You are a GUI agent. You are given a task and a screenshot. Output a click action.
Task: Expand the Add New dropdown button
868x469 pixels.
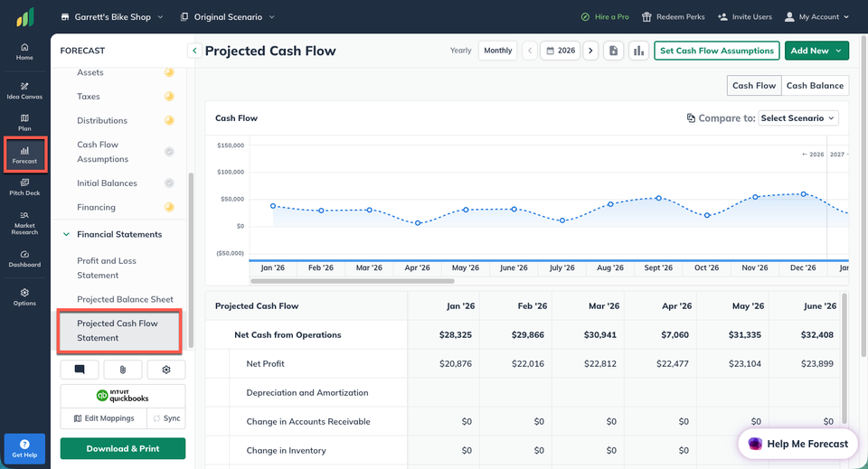pyautogui.click(x=816, y=51)
